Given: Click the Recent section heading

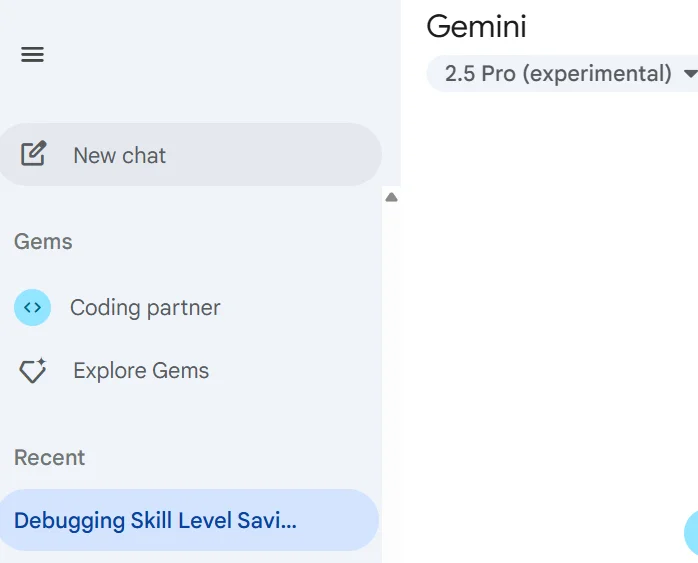Looking at the screenshot, I should [x=49, y=458].
